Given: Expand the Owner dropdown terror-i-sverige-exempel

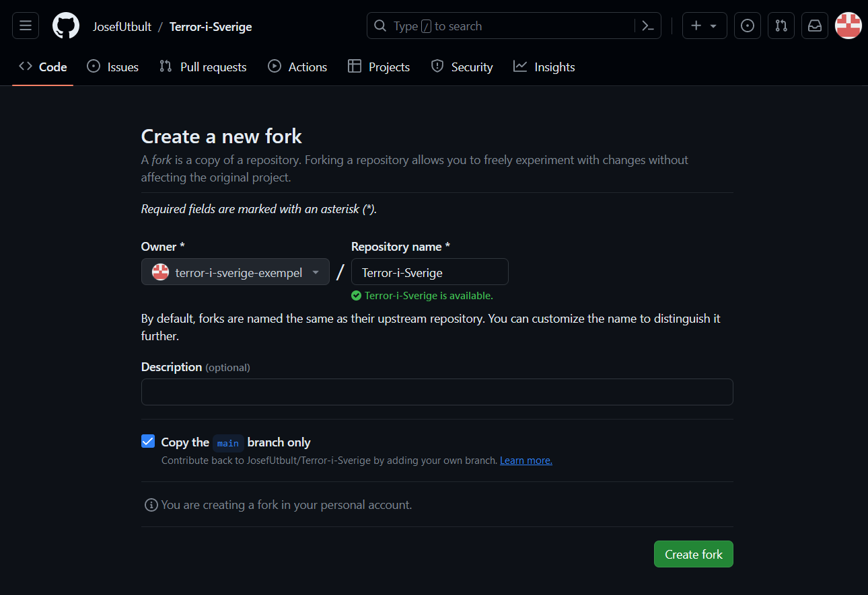Looking at the screenshot, I should pos(236,272).
